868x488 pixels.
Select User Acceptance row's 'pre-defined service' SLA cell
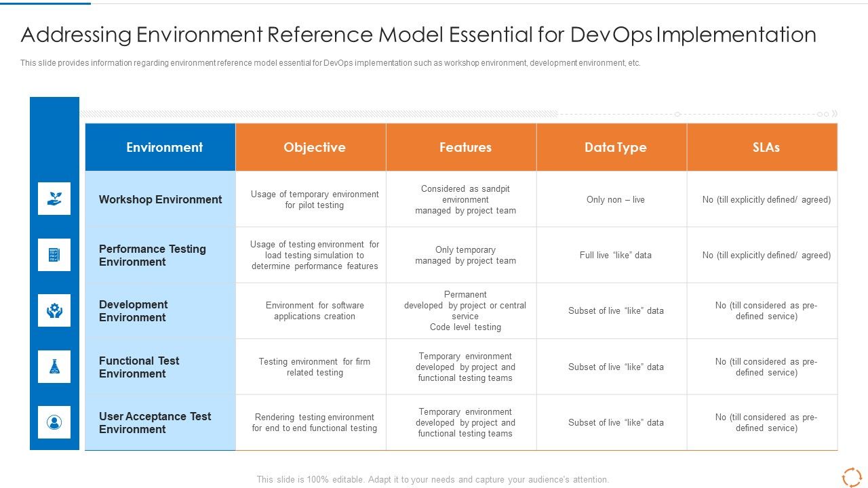(x=762, y=422)
